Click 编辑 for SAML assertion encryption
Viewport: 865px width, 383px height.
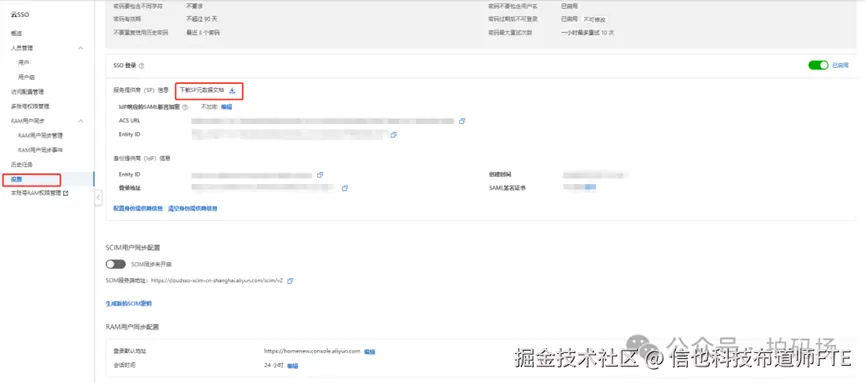click(226, 107)
